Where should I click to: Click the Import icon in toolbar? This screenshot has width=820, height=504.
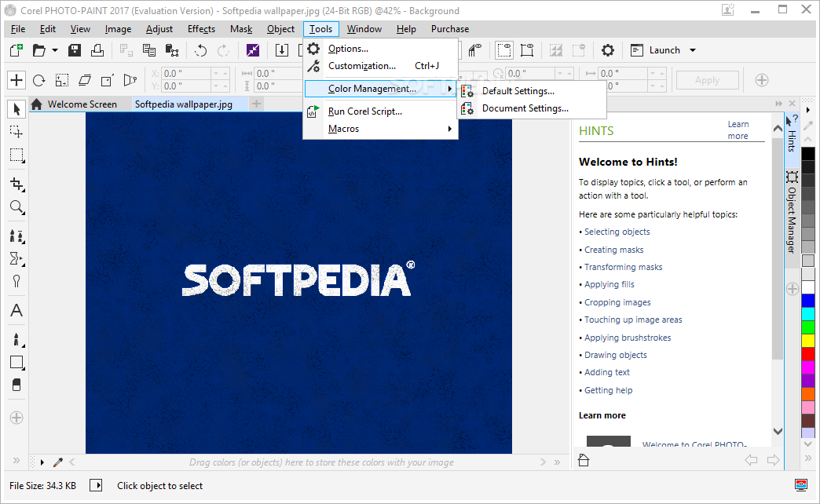pyautogui.click(x=281, y=50)
